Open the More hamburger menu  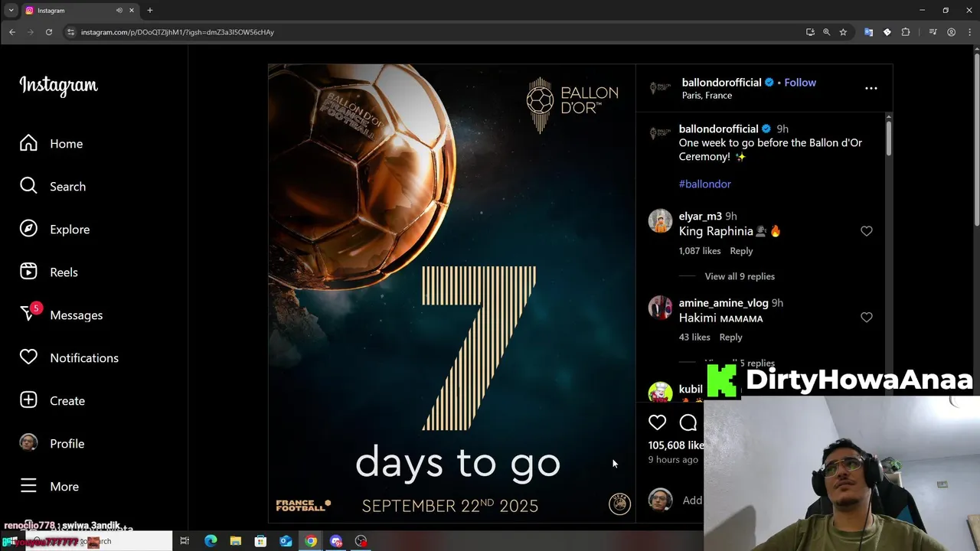pyautogui.click(x=49, y=487)
